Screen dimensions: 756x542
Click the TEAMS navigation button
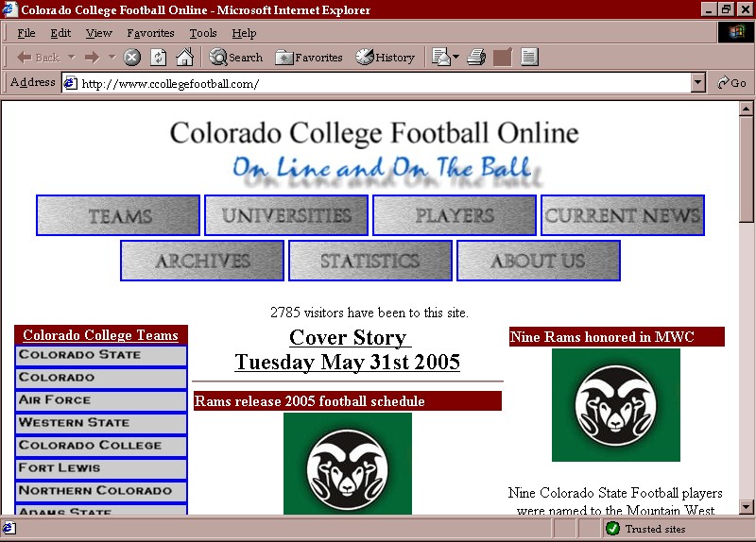click(x=118, y=215)
